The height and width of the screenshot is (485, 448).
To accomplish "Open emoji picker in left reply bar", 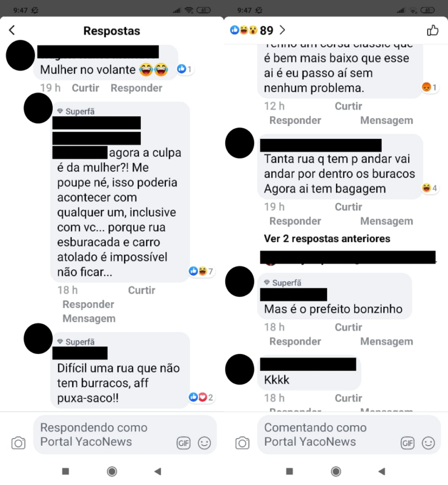I will 204,443.
